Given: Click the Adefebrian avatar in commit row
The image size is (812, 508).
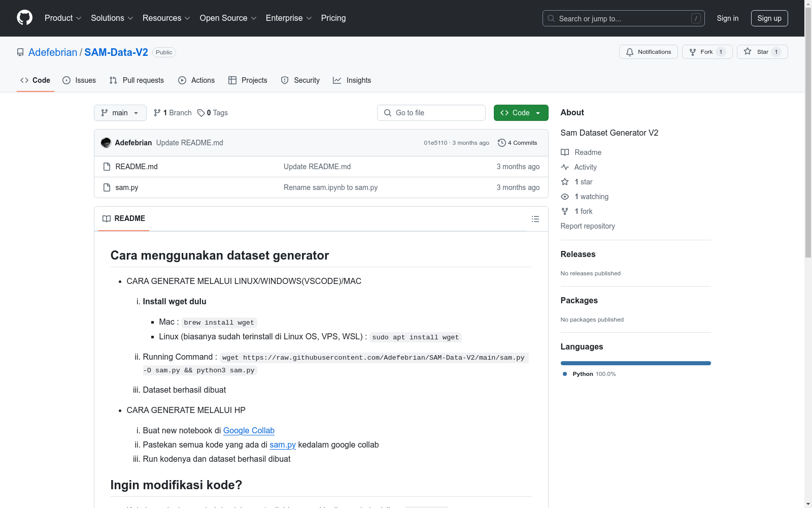Looking at the screenshot, I should [x=106, y=143].
